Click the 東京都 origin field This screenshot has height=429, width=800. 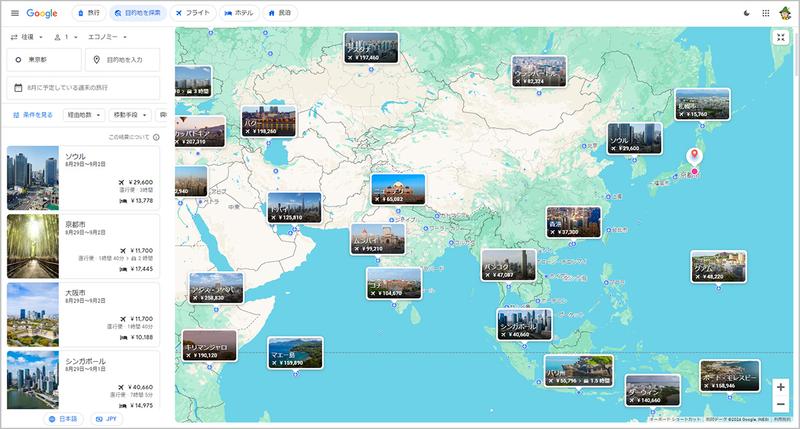44,60
